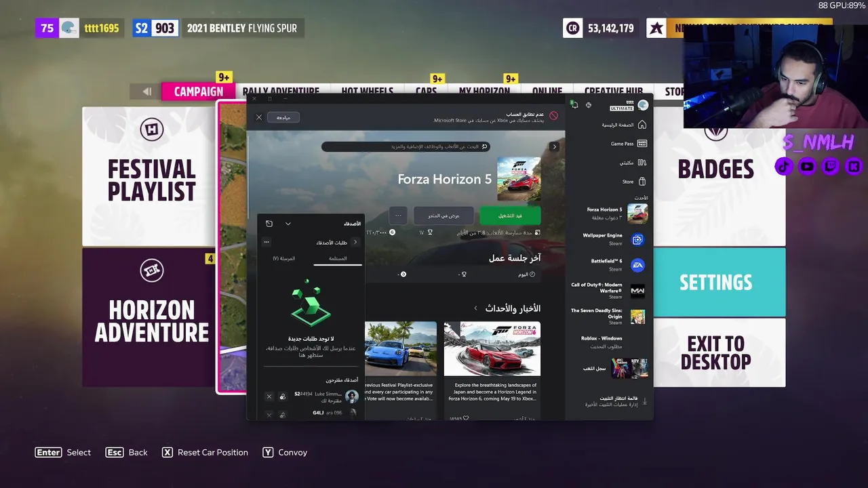Screen dimensions: 868x488
Task: Click the Forza Horizon 5 cover art
Action: click(519, 179)
